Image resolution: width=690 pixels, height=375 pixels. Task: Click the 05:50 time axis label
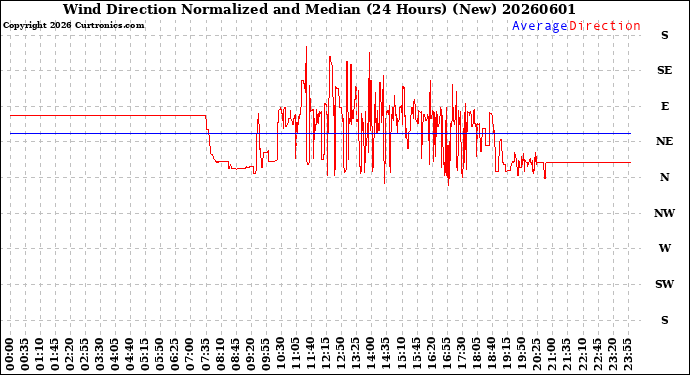(x=160, y=355)
